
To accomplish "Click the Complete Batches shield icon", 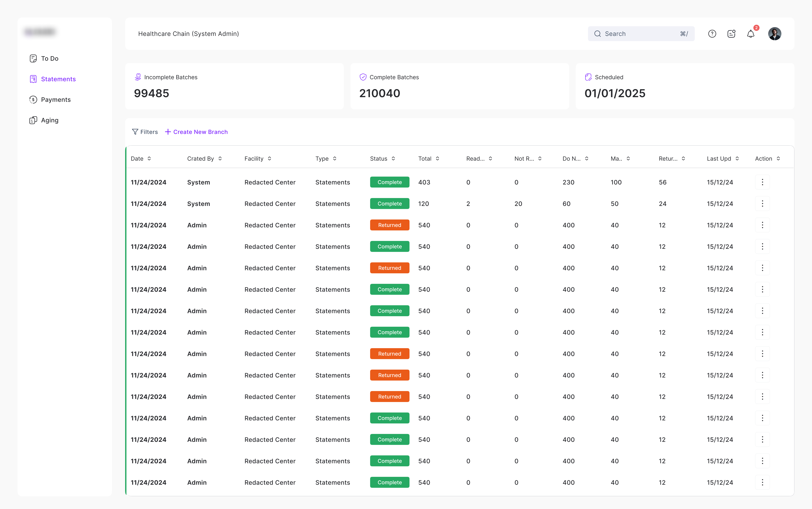I will [x=363, y=77].
